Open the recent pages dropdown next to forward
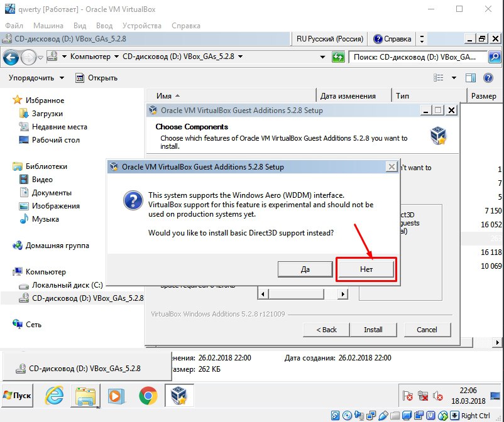This screenshot has width=504, height=422. (x=40, y=58)
